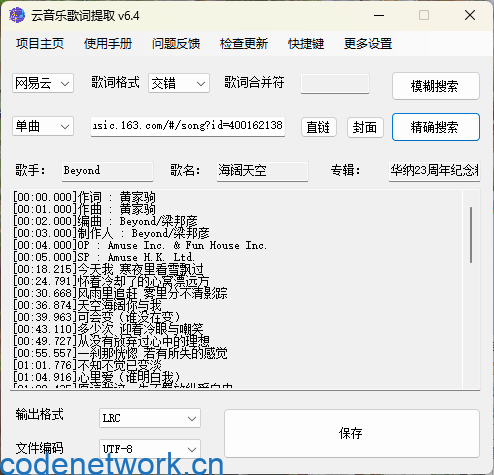Click the 专辑 field showing 华纳23周年

(x=434, y=171)
